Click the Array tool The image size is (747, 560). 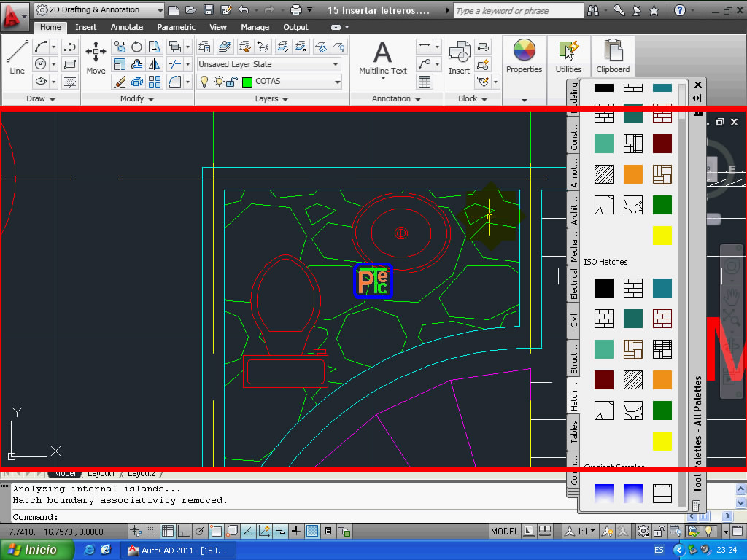tap(155, 82)
